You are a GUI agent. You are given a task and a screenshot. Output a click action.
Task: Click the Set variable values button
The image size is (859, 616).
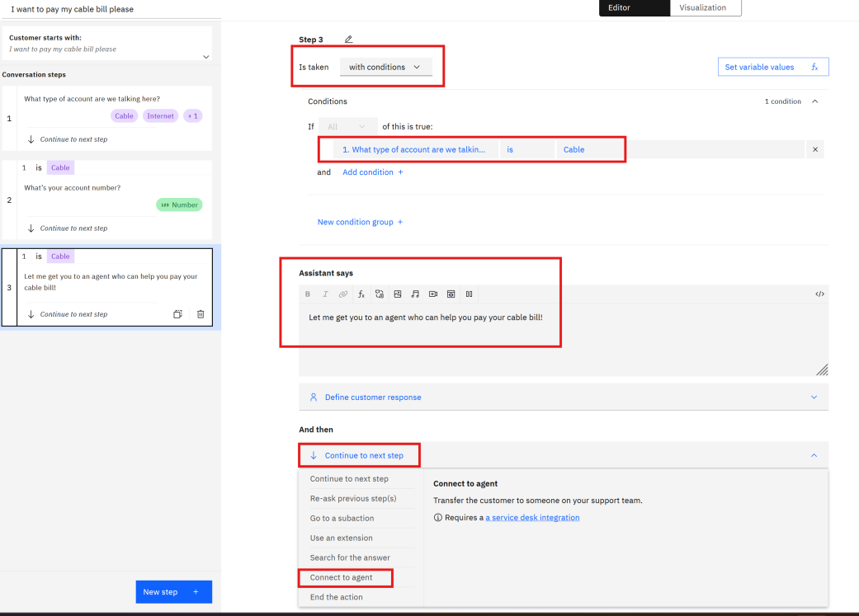tap(773, 67)
